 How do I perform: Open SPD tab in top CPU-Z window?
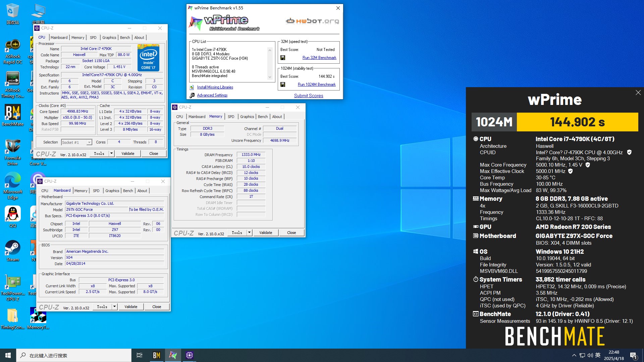(x=93, y=38)
